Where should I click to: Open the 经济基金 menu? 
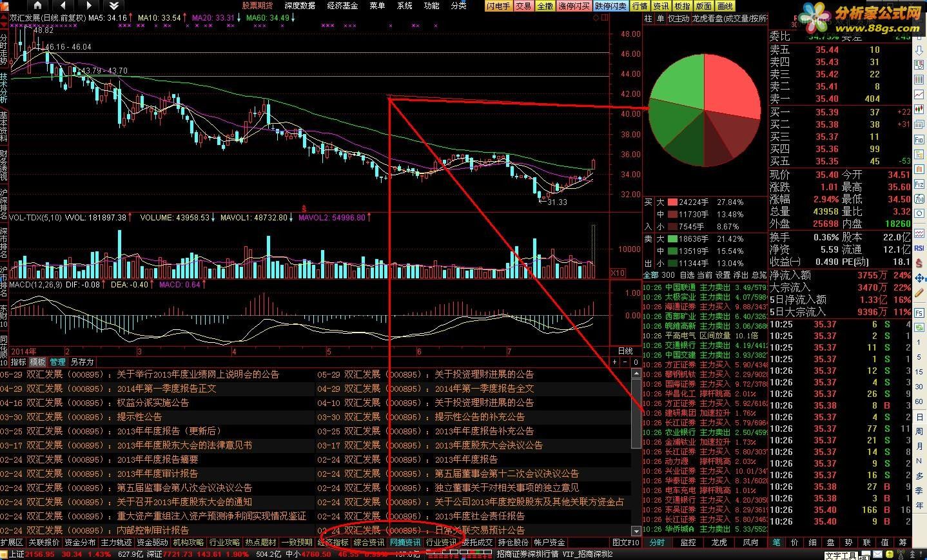(342, 6)
